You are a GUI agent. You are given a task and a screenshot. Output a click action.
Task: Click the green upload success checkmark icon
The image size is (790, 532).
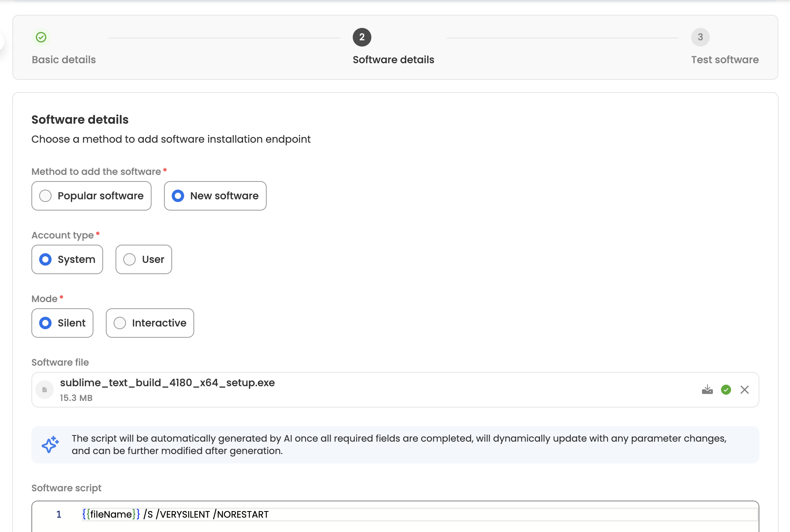[x=726, y=390]
